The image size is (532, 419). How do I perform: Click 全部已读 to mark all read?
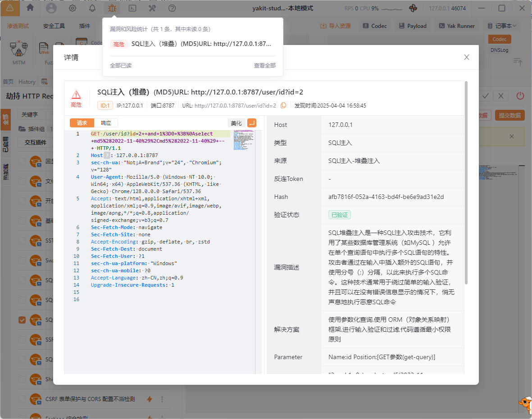coord(121,66)
